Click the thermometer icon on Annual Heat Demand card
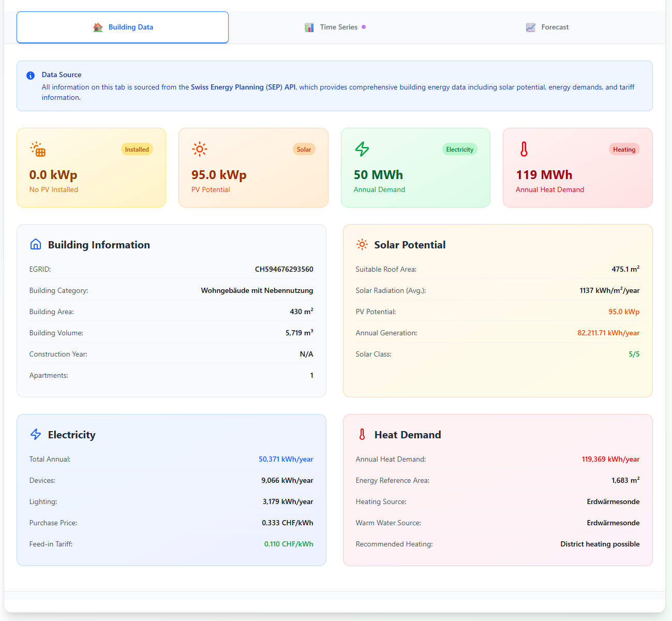672x621 pixels. point(524,149)
